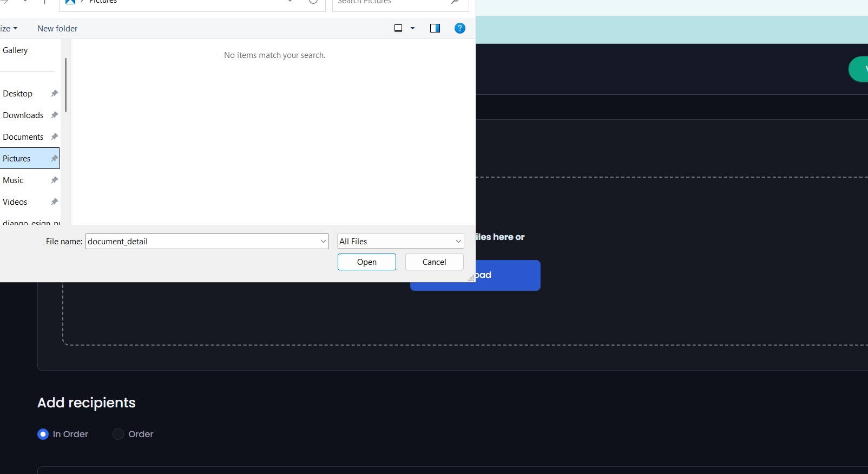
Task: Toggle the preview pane icon
Action: coord(435,28)
